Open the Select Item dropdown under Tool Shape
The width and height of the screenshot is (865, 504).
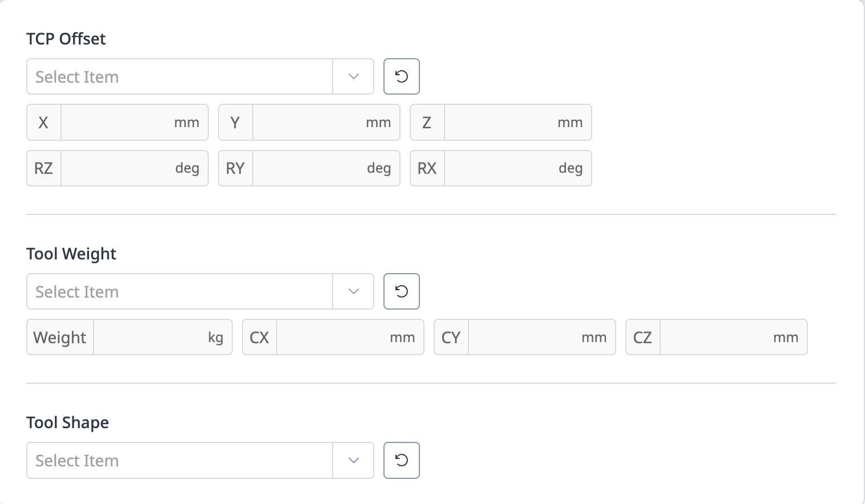click(180, 460)
